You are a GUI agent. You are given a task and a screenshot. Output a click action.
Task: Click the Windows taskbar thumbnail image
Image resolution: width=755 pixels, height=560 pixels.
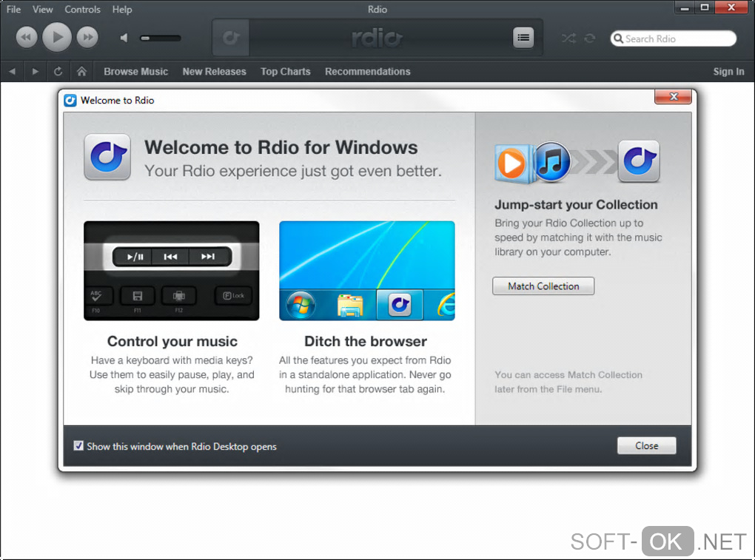click(367, 271)
